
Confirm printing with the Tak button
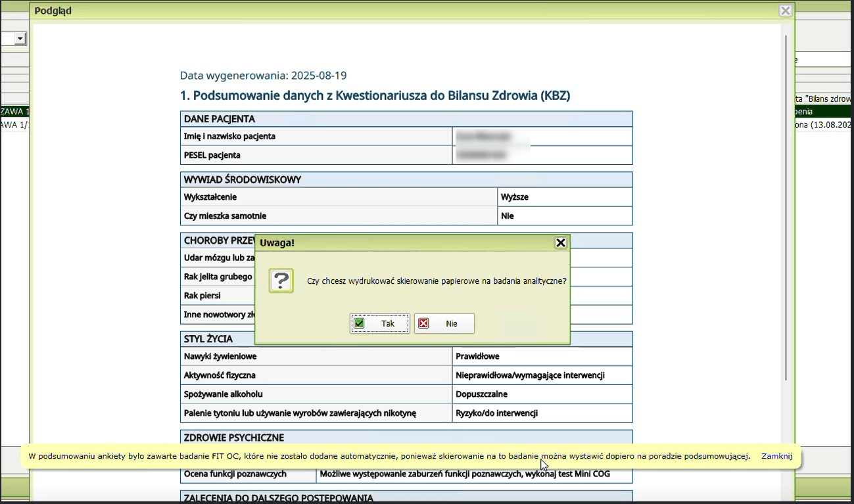380,323
